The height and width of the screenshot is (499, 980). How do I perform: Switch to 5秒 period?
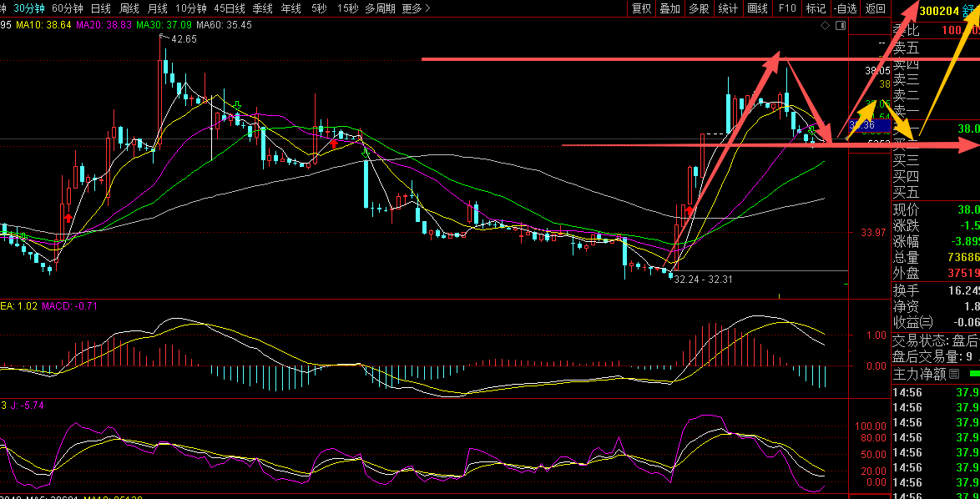(319, 8)
